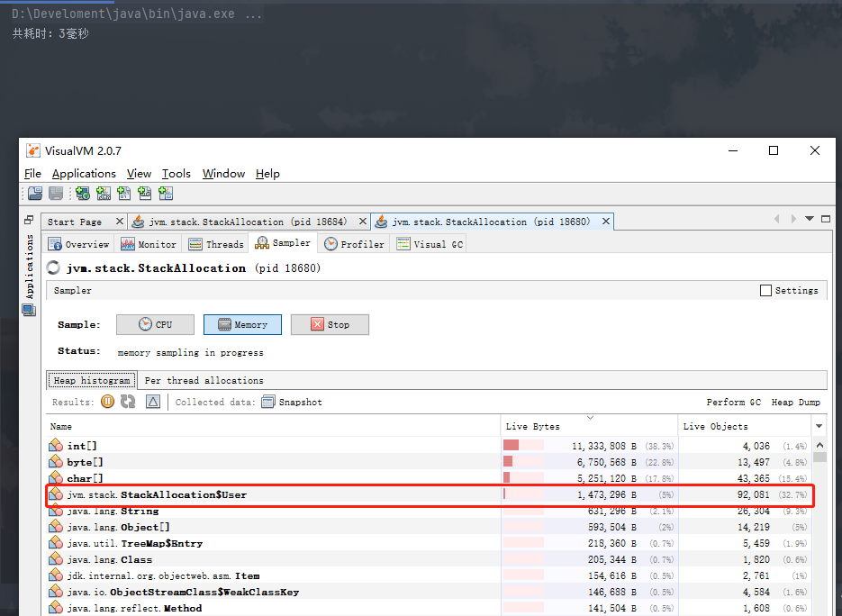The height and width of the screenshot is (616, 842).
Task: Open the File menu
Action: click(32, 174)
